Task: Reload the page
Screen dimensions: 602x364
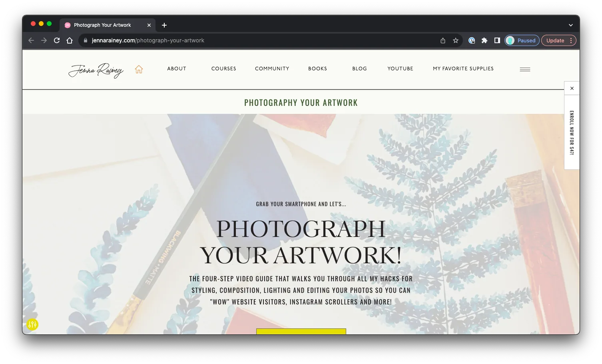Action: pos(57,40)
